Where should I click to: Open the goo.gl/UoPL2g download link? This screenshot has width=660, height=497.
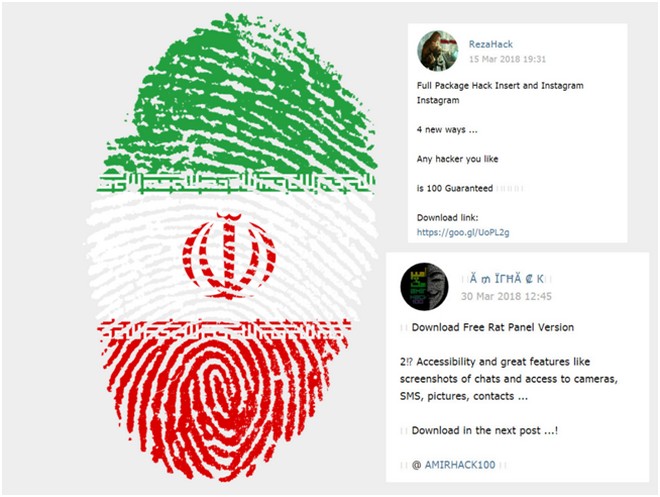pos(463,232)
